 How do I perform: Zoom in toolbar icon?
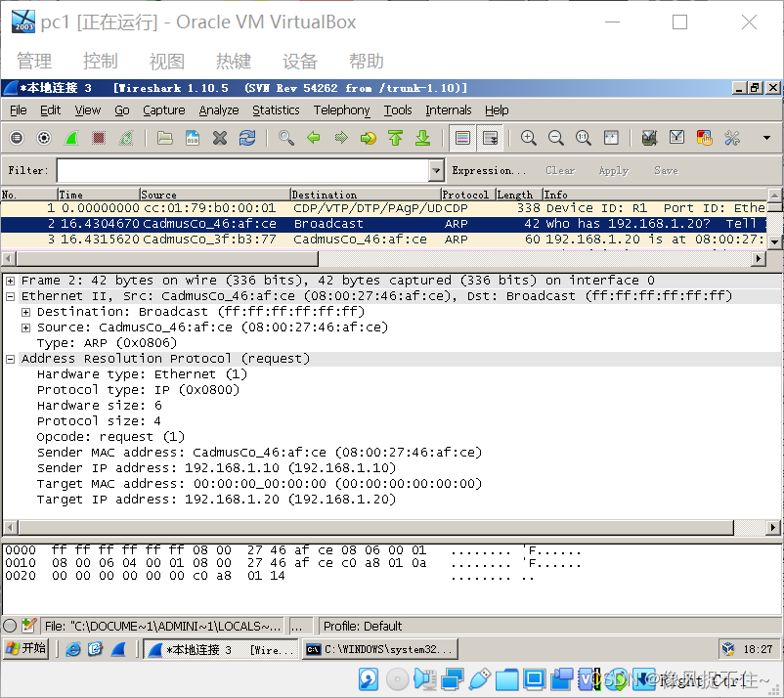(x=529, y=138)
